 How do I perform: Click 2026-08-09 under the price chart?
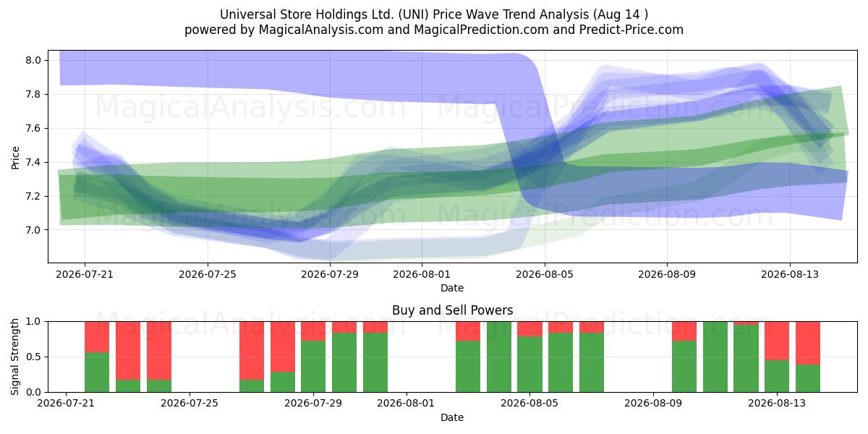[x=667, y=274]
